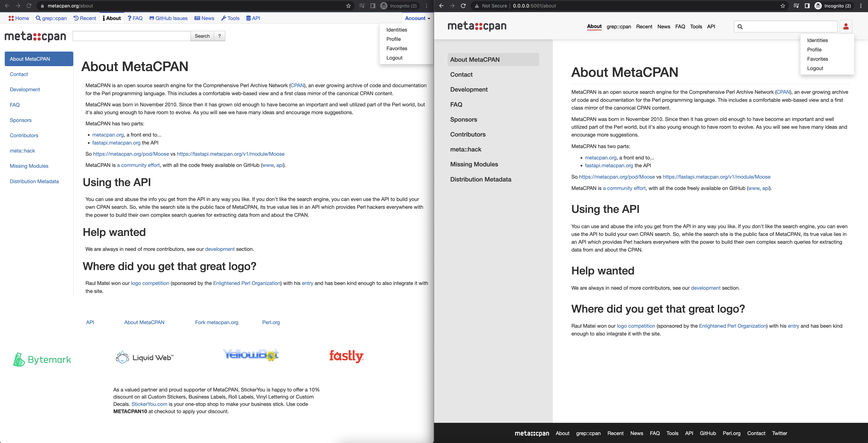Select Logout in right account menu
868x443 pixels.
coord(815,68)
